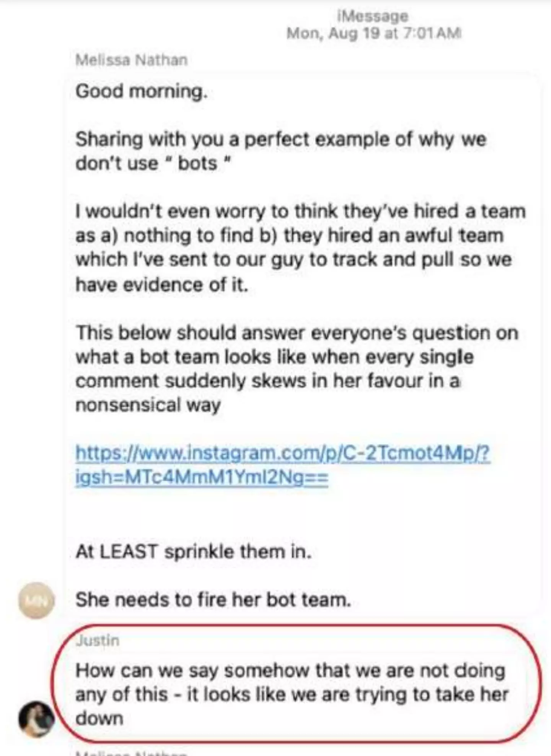Click the iMessage header label
Viewport: 551px width, 756px height.
point(373,16)
